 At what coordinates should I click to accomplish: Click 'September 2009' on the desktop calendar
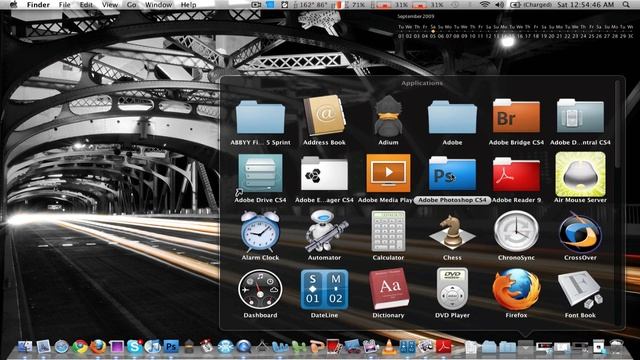click(x=416, y=16)
